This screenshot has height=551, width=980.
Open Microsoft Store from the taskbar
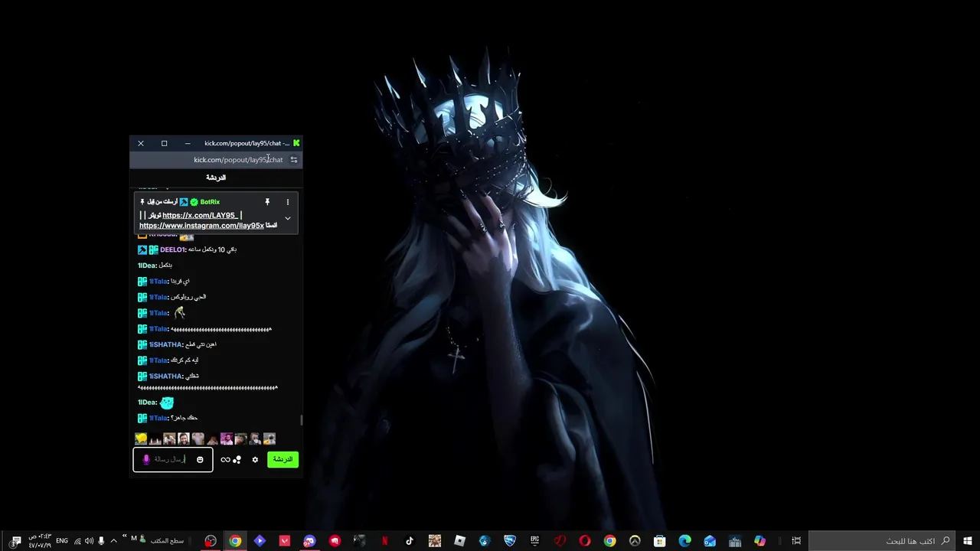coord(660,540)
